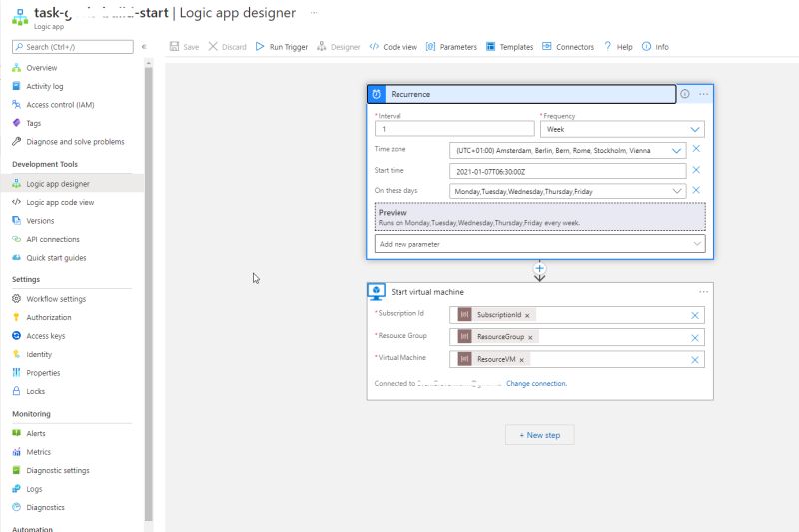
Task: Click the New step button
Action: (539, 435)
